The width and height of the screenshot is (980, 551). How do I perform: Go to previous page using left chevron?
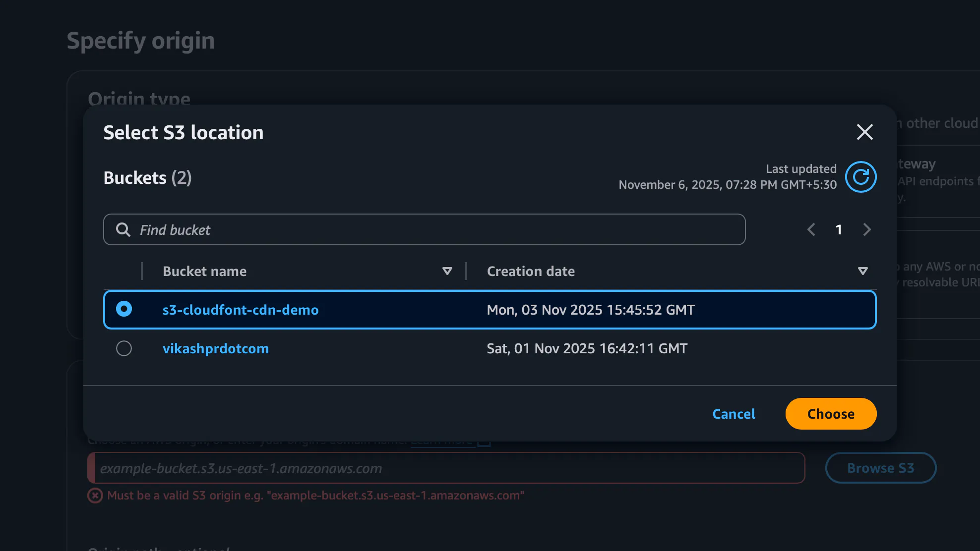pos(811,229)
